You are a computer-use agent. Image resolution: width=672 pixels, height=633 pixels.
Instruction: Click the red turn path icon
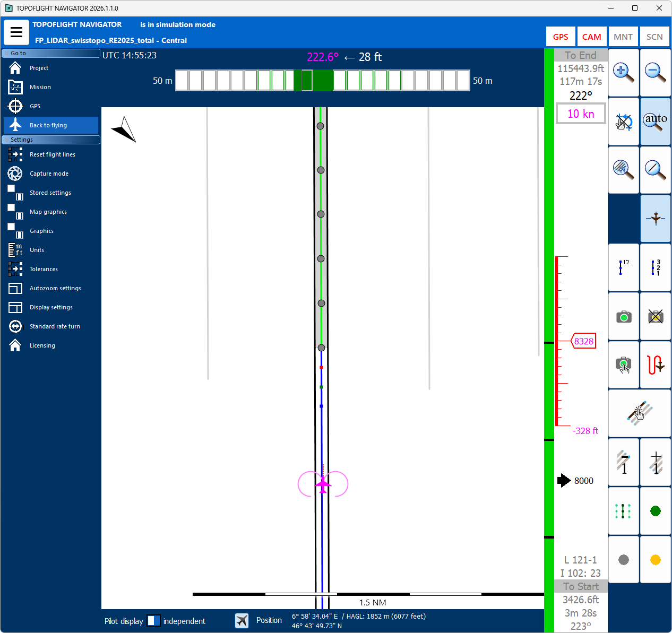point(656,365)
